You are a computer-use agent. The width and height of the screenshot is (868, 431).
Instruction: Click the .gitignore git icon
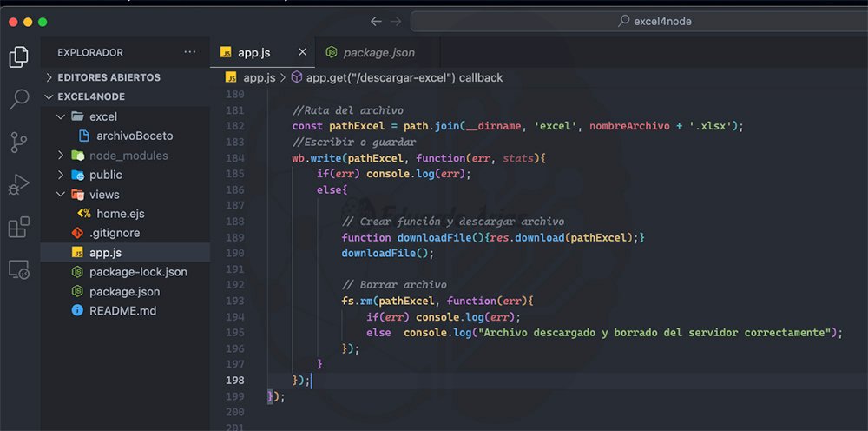77,233
